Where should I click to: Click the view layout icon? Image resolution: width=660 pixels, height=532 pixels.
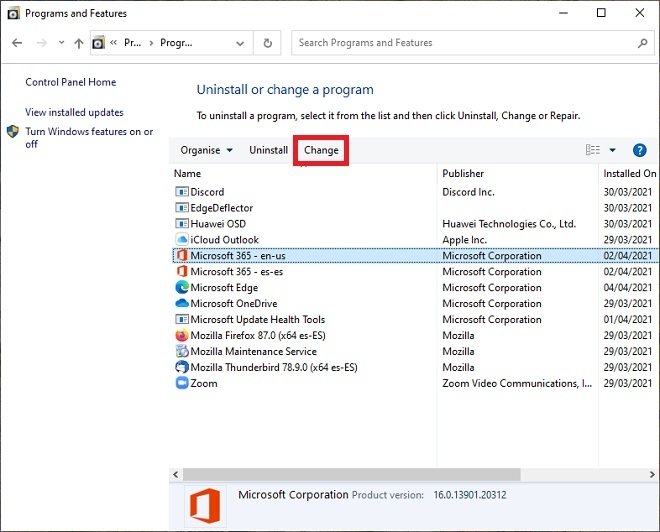pyautogui.click(x=593, y=150)
